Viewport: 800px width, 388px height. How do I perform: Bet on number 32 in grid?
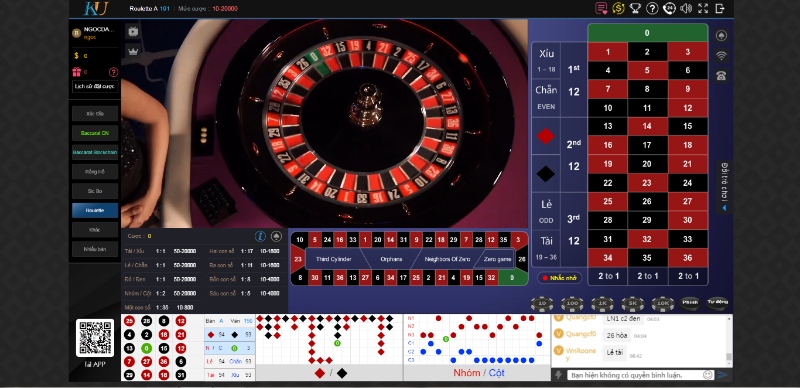pyautogui.click(x=647, y=239)
